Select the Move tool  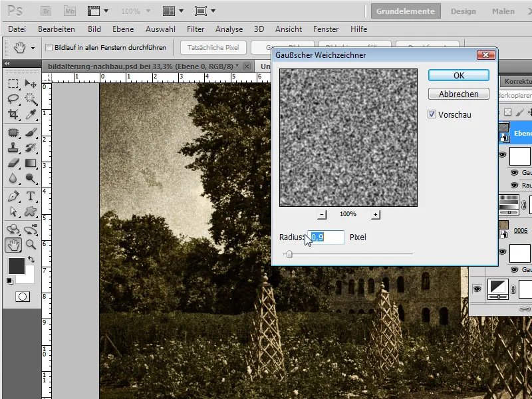coord(31,84)
